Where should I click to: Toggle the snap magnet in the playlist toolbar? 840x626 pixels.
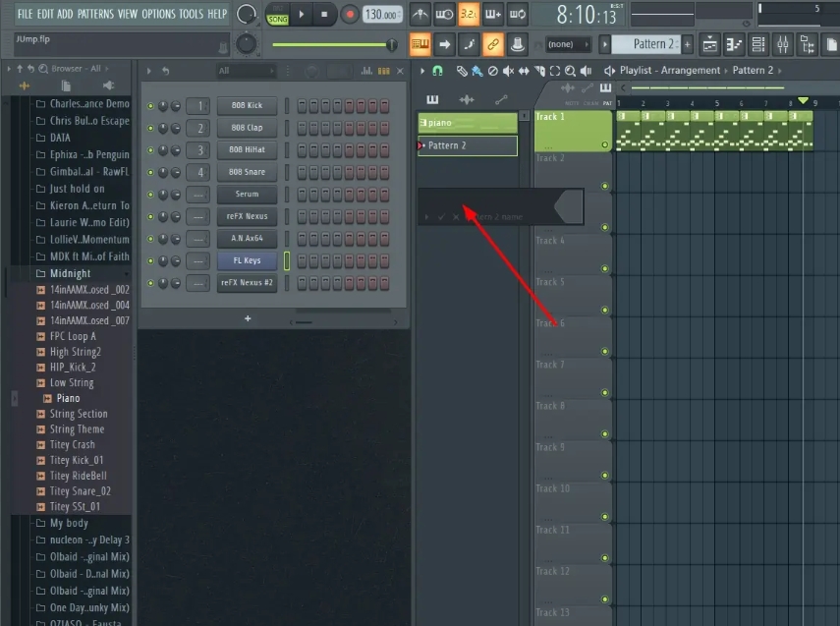[x=435, y=70]
